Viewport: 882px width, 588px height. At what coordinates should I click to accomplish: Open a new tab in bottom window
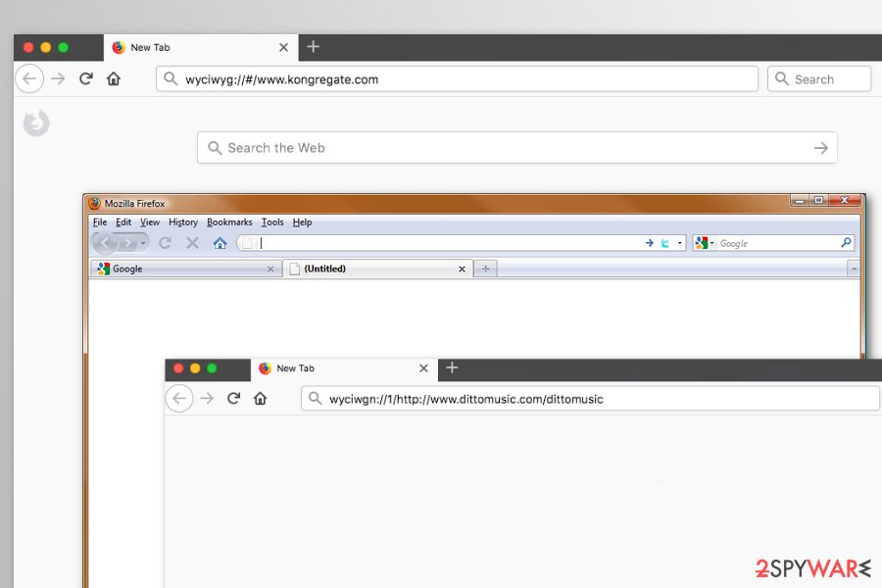tap(452, 368)
